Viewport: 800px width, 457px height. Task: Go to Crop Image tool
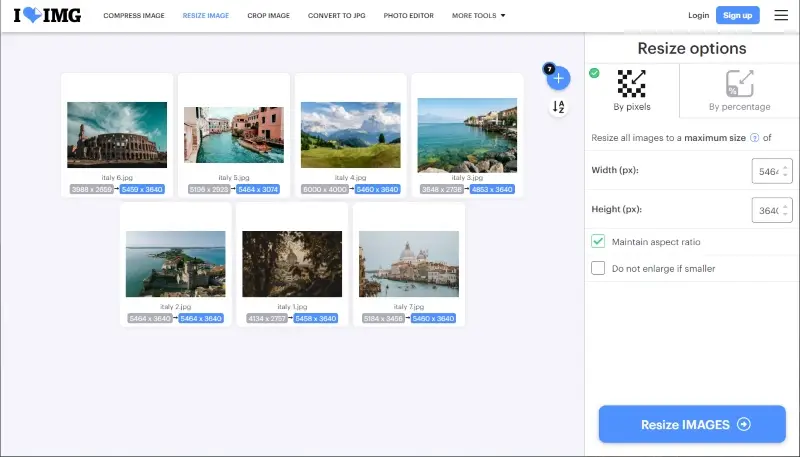268,15
